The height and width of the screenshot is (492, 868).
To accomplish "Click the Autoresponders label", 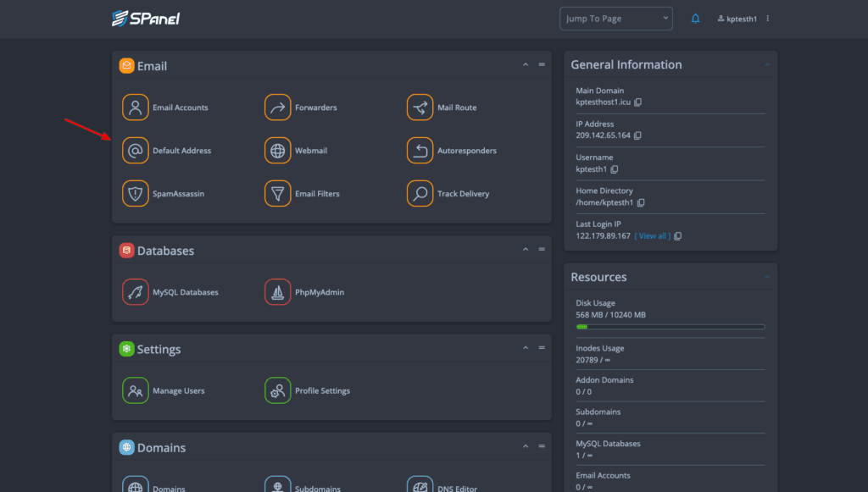I will [467, 151].
